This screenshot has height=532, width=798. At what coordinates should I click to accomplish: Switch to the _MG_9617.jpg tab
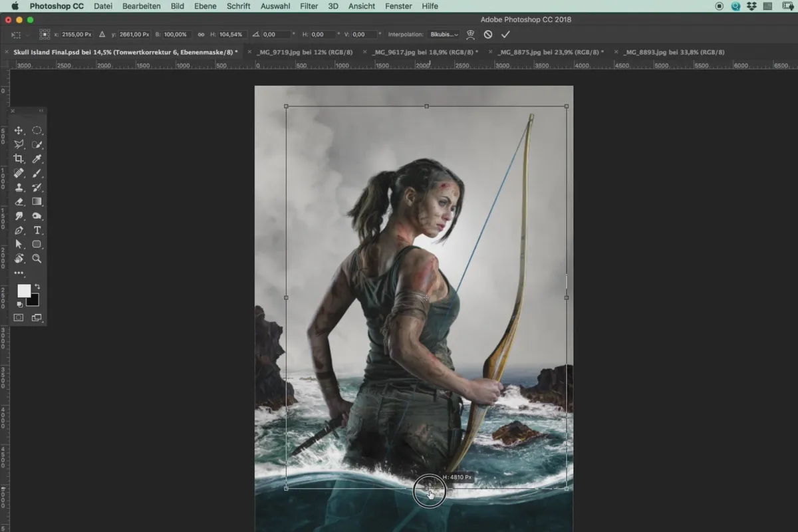tap(424, 52)
